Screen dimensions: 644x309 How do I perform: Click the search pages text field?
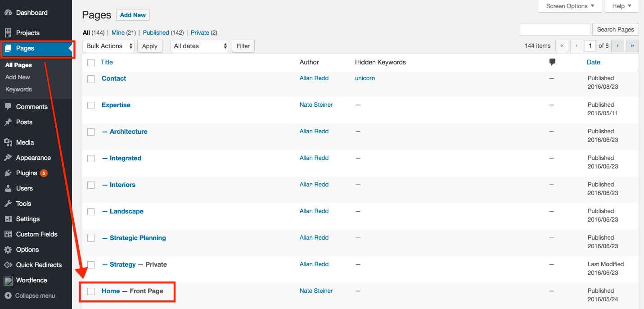pyautogui.click(x=554, y=29)
